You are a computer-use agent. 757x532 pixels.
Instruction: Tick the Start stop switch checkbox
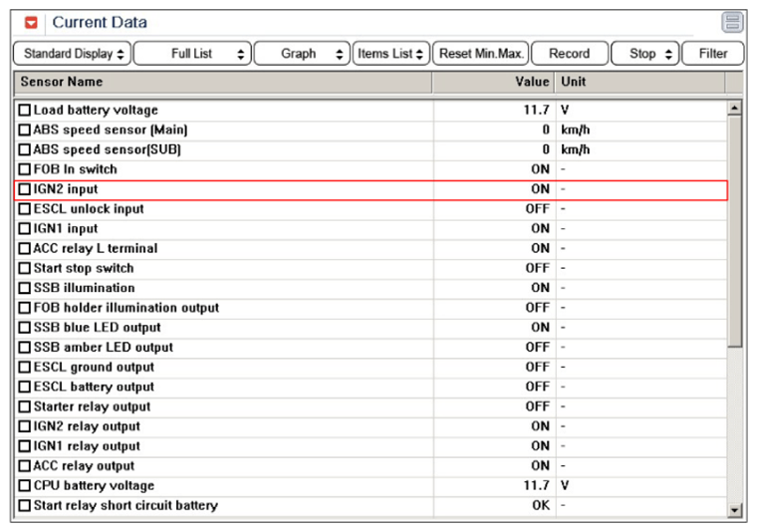pos(25,268)
